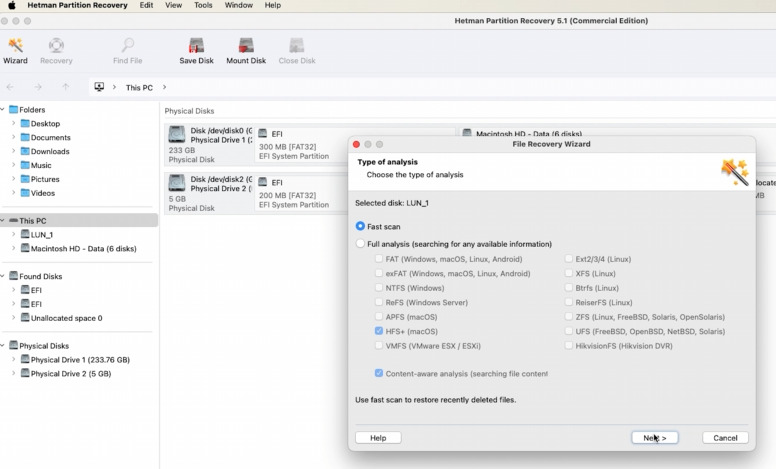Open the View menu
This screenshot has height=469, width=776.
(x=173, y=5)
